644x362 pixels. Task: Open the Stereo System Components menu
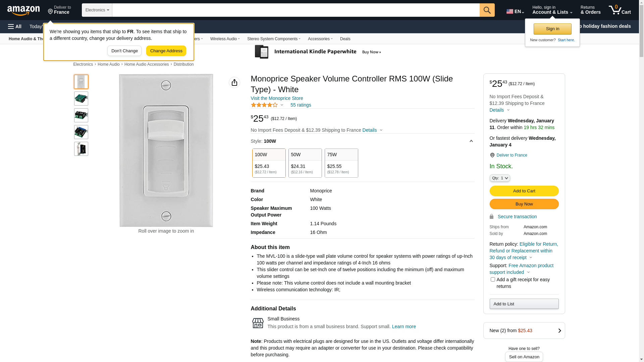pos(273,39)
